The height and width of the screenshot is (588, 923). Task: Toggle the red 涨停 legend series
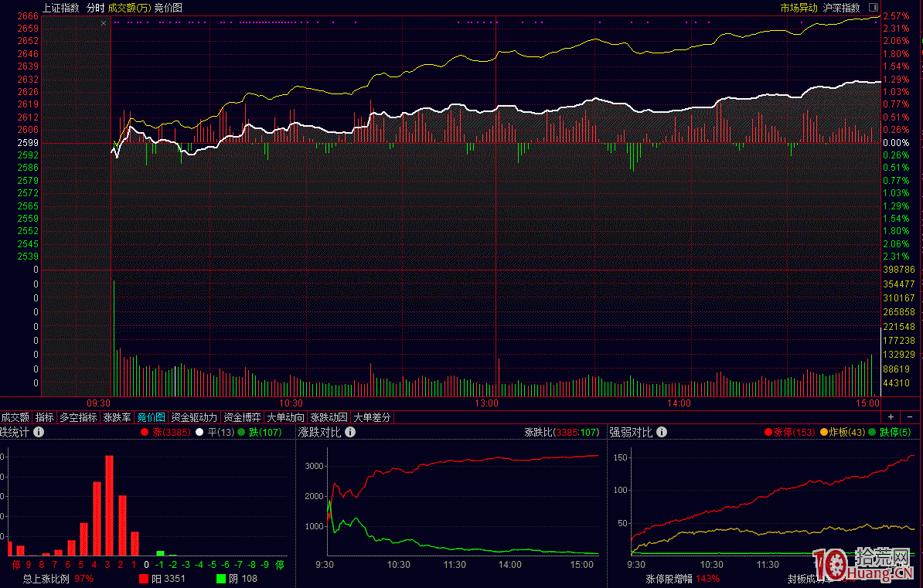788,433
